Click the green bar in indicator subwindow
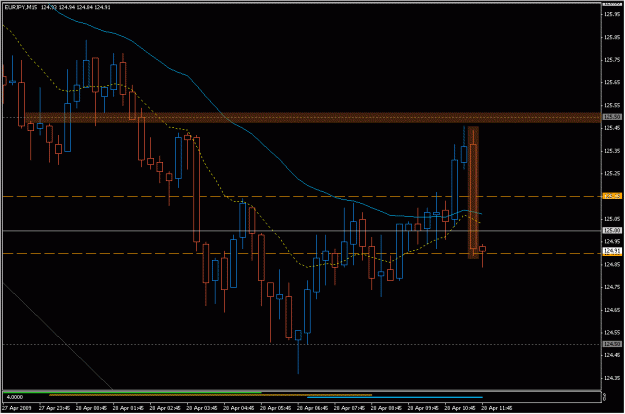This screenshot has width=625, height=414. pyautogui.click(x=132, y=392)
